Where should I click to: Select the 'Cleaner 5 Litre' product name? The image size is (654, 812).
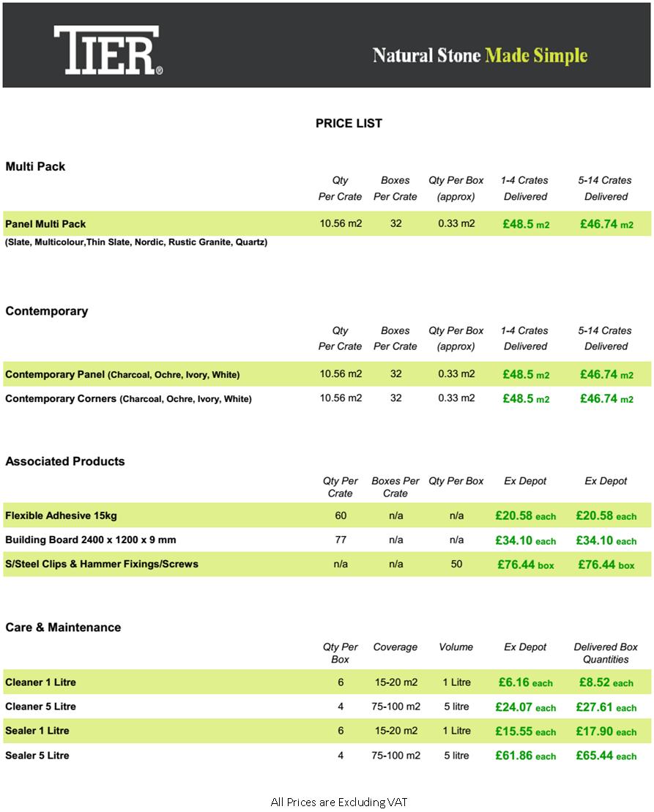click(x=40, y=707)
